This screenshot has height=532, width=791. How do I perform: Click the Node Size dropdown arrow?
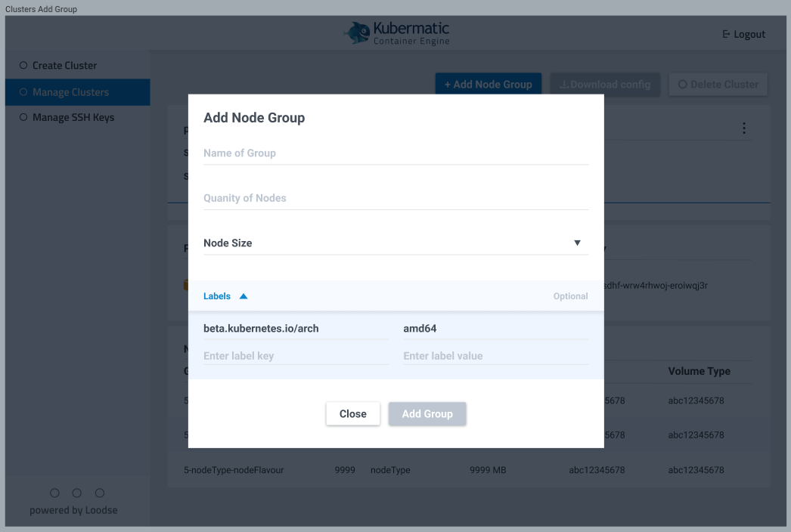coord(577,243)
